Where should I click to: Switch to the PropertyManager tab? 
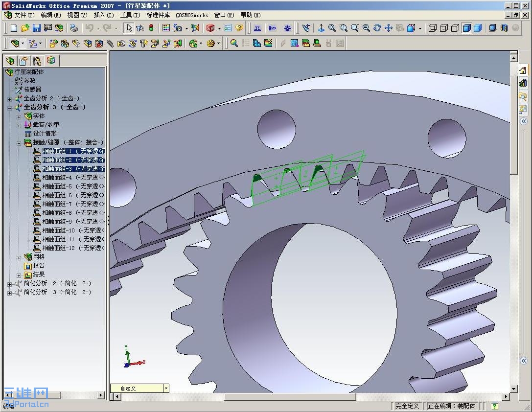click(x=23, y=61)
